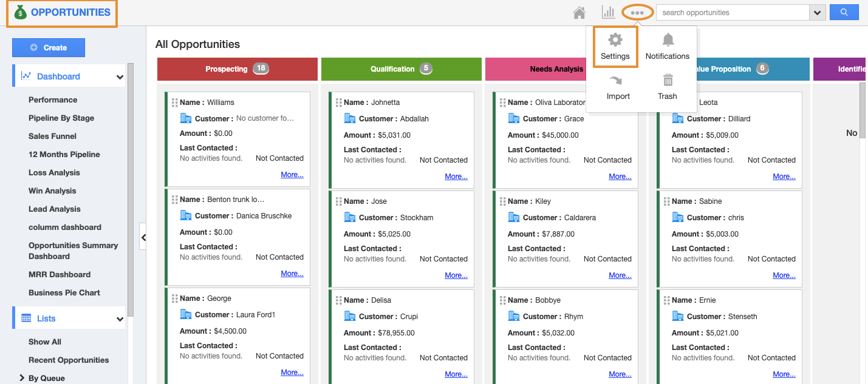Collapse the Lists section chevron
The height and width of the screenshot is (384, 868).
pyautogui.click(x=120, y=319)
